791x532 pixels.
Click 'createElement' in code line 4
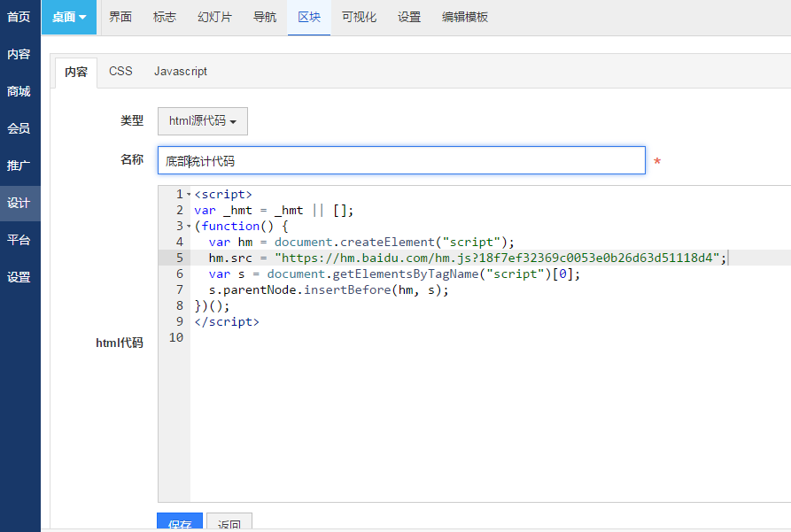pyautogui.click(x=387, y=242)
